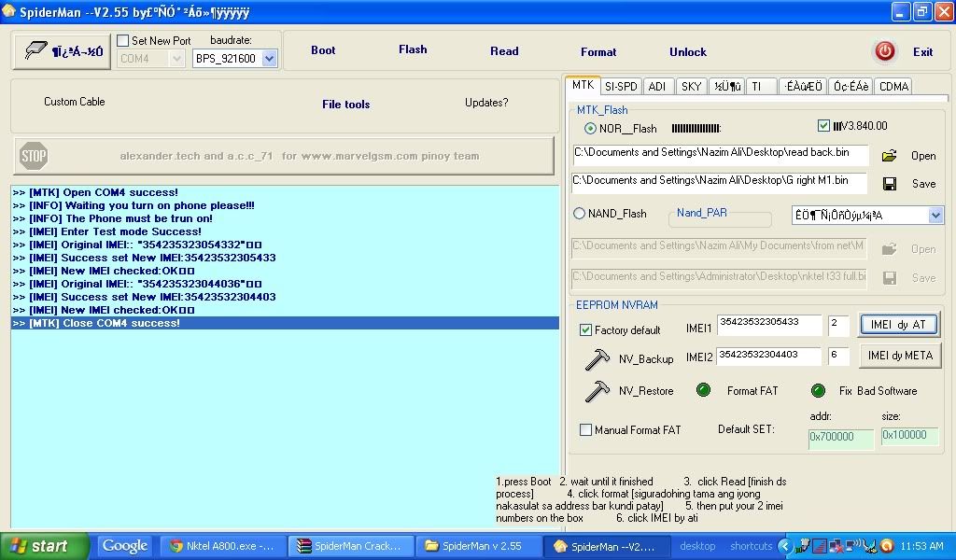Click the addr field showing 0x700000
This screenshot has width=956, height=560.
[841, 438]
